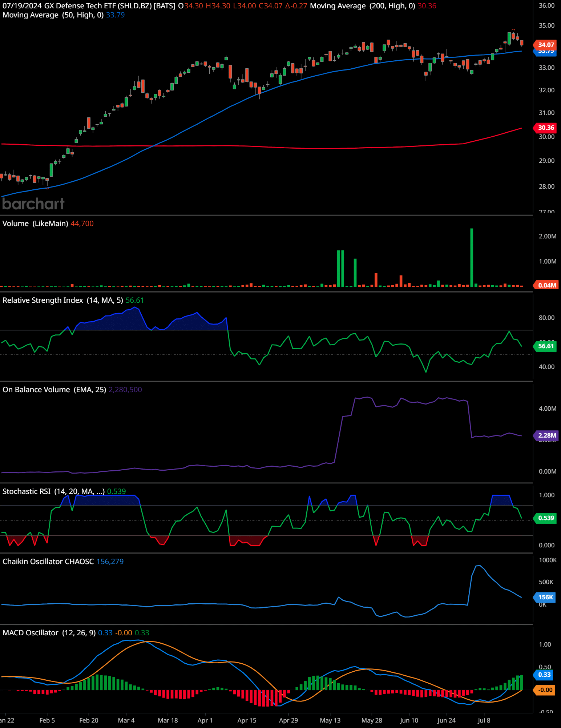
Task: Click the 0.00M On Balance Volume axis label
Action: 548,471
